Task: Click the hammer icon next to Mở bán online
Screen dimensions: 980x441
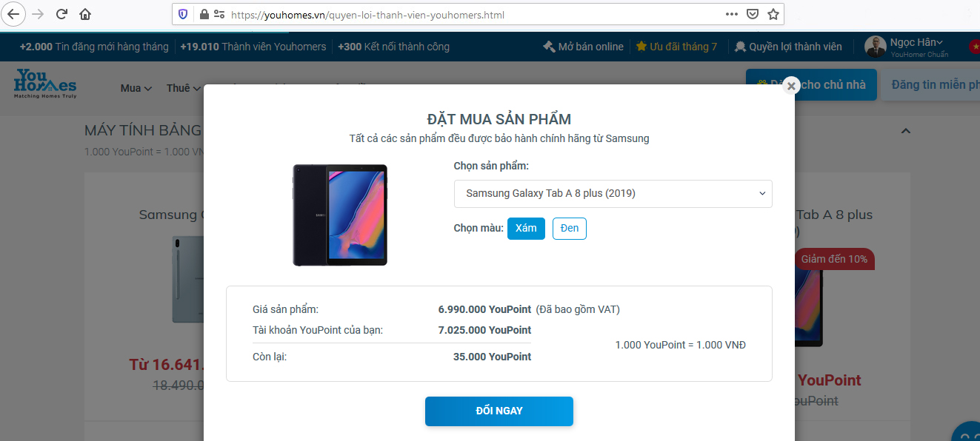Action: point(549,46)
